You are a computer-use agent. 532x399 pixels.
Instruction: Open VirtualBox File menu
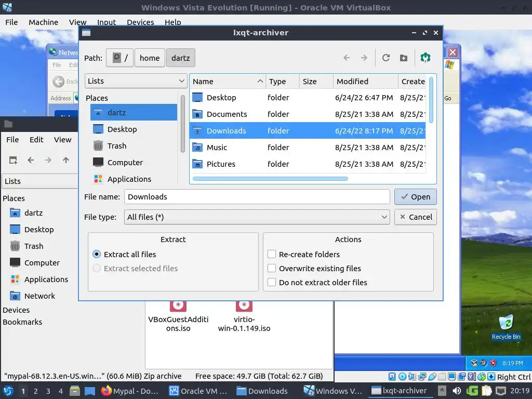pyautogui.click(x=11, y=22)
